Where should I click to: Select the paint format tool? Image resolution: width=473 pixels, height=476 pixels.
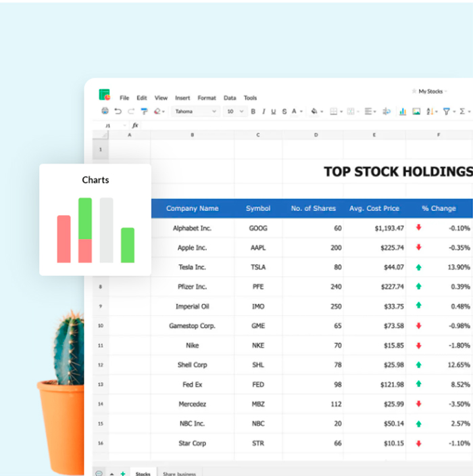[x=144, y=112]
